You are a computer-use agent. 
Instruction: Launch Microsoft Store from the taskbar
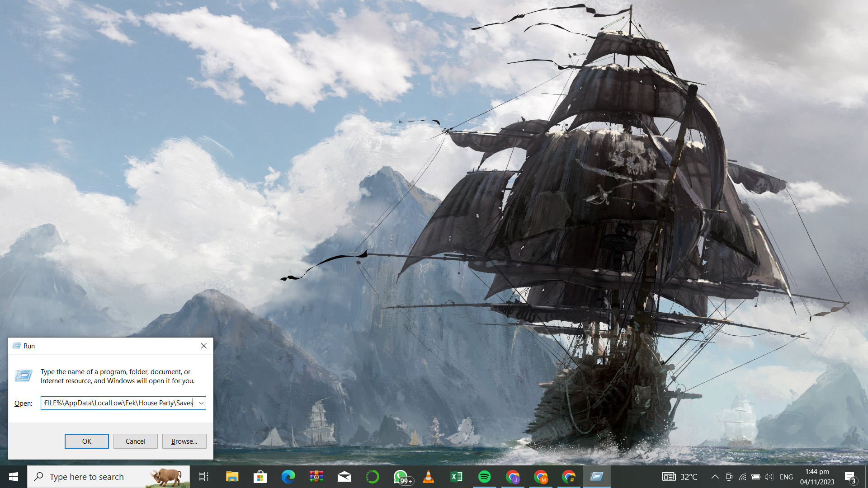tap(260, 477)
